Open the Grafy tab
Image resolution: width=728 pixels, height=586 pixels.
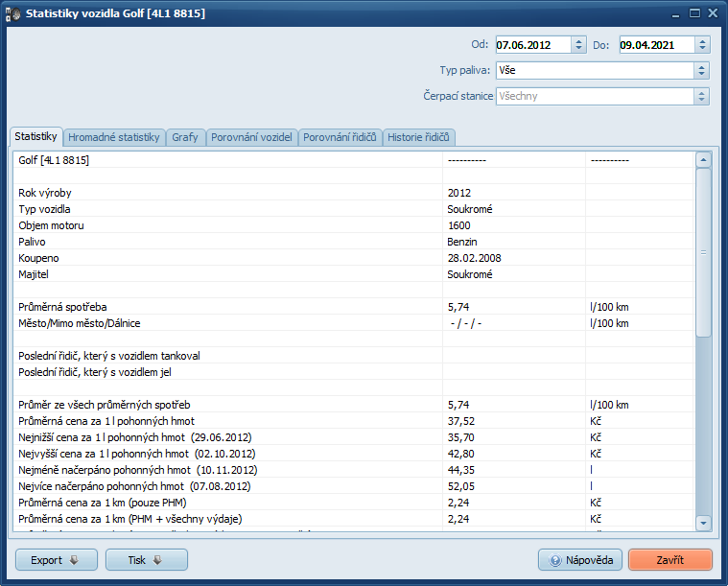pos(185,137)
